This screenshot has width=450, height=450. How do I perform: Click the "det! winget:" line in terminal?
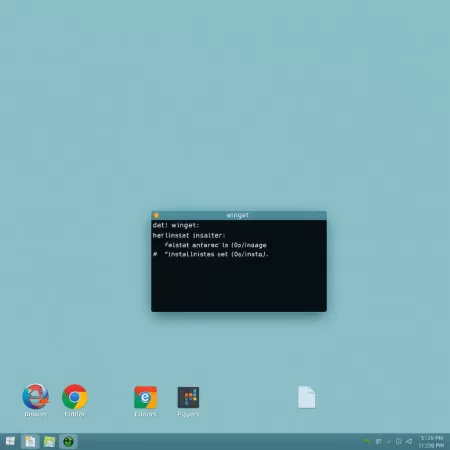point(176,225)
